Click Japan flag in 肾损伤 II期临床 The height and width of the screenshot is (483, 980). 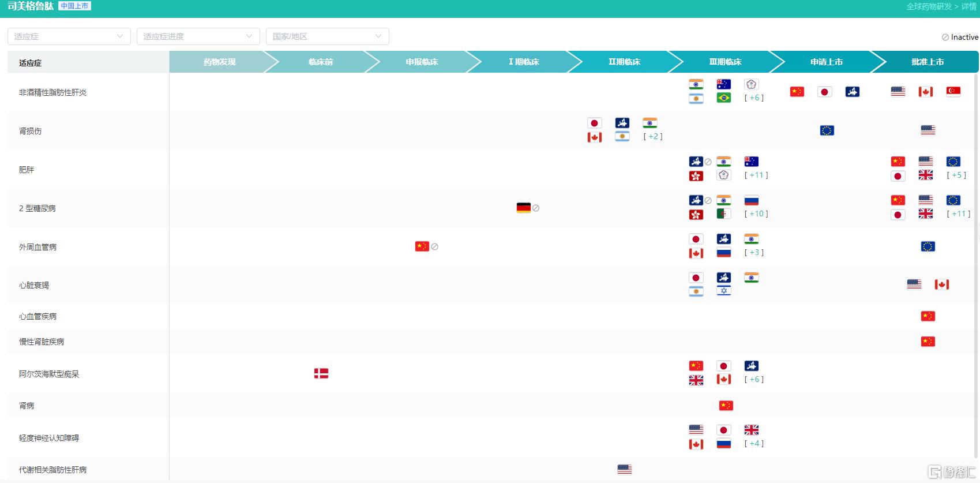pos(595,123)
